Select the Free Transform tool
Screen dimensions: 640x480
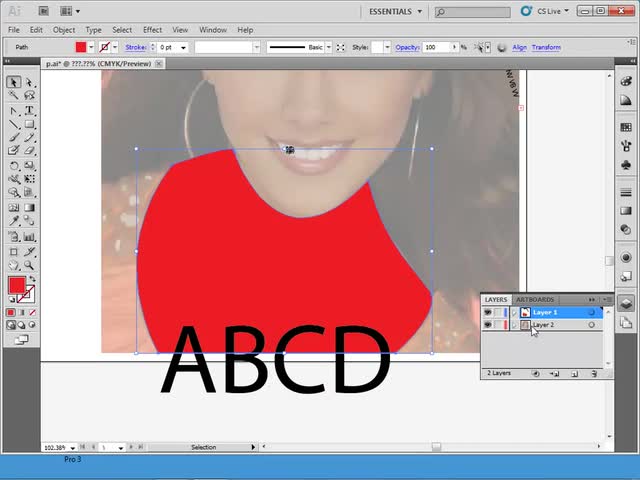tap(29, 179)
